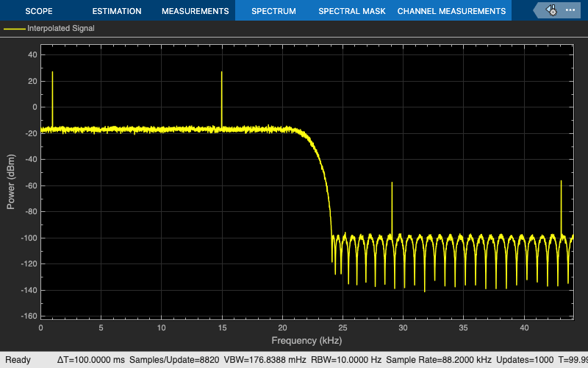Click the Updates=1000 status readout
The width and height of the screenshot is (588, 368).
pos(525,360)
